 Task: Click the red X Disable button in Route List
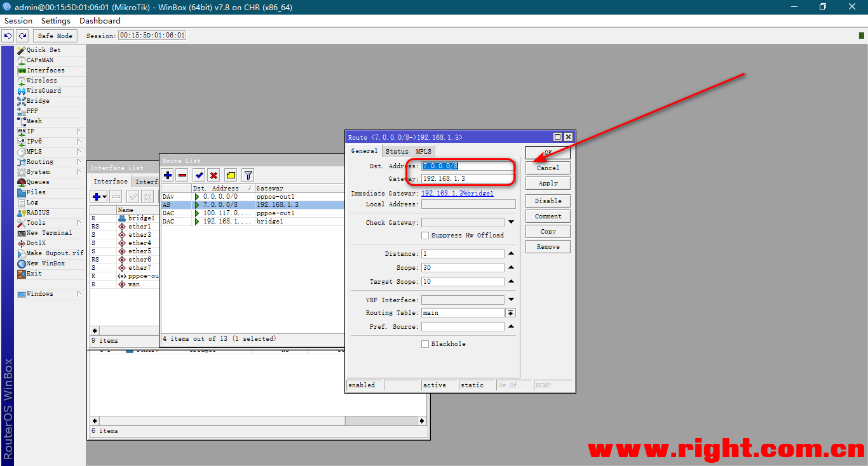click(x=214, y=175)
